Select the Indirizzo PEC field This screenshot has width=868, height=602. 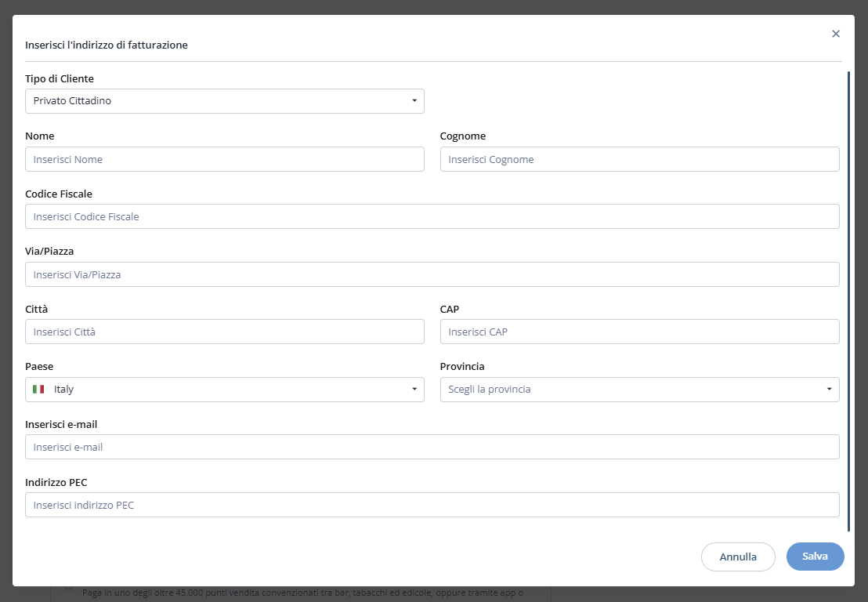(x=432, y=505)
